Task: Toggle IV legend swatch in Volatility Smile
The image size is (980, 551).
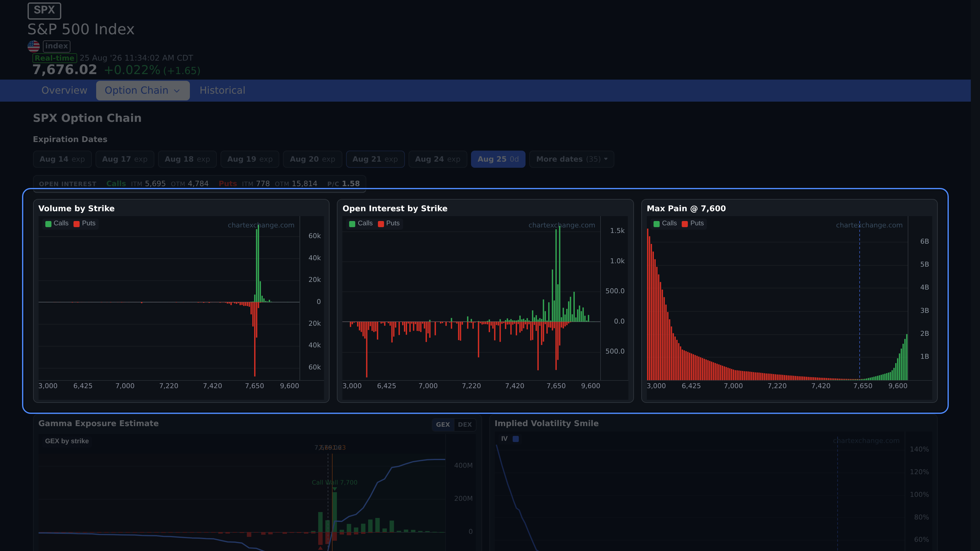Action: click(x=515, y=439)
